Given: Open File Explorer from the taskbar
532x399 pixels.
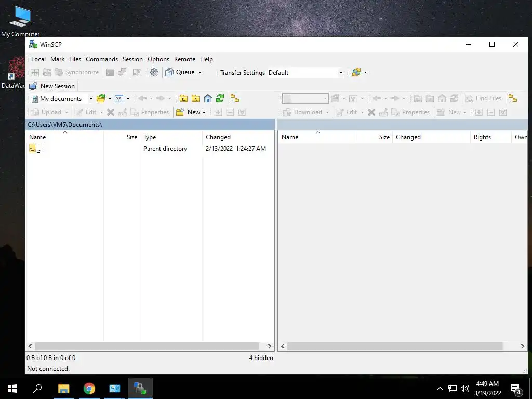Looking at the screenshot, I should click(63, 389).
